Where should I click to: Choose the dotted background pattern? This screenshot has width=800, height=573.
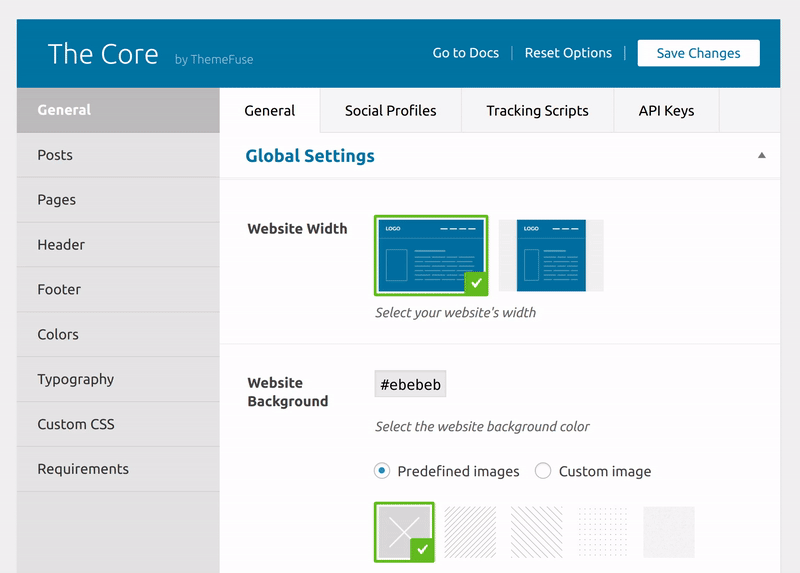(x=603, y=532)
